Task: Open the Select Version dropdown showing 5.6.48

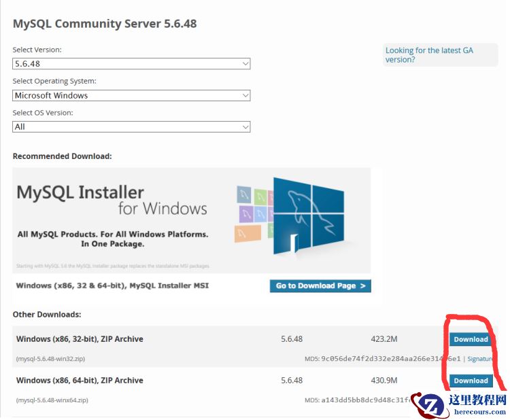Action: point(131,64)
